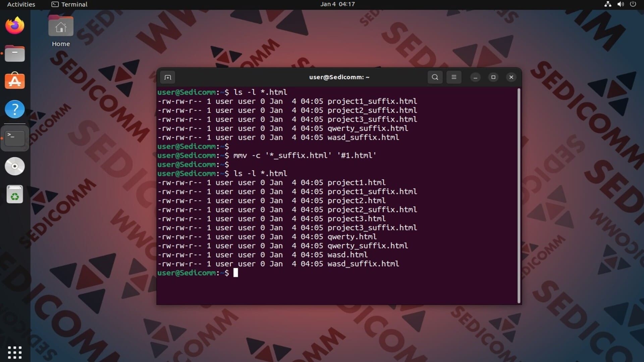Viewport: 644px width, 362px height.
Task: Open the terminal hamburger menu
Action: coord(454,77)
